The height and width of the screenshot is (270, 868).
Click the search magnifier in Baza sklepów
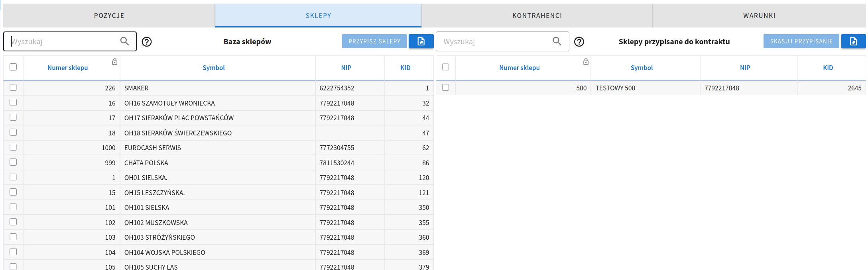tap(124, 41)
